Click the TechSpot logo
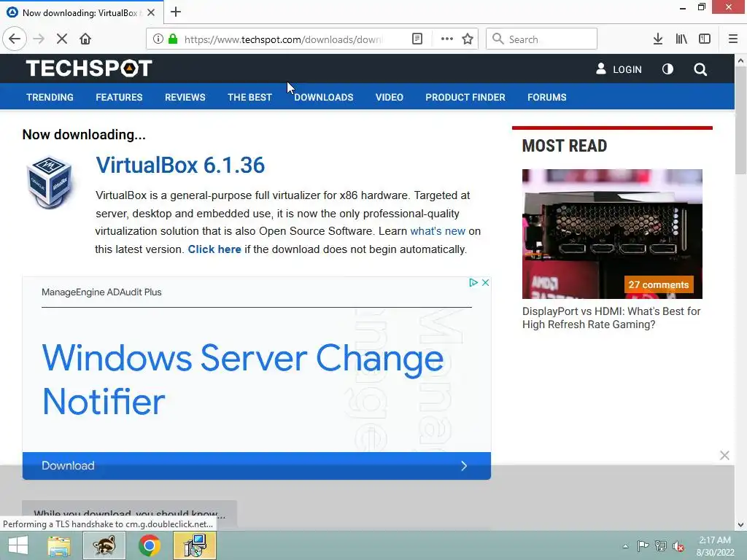 (89, 68)
